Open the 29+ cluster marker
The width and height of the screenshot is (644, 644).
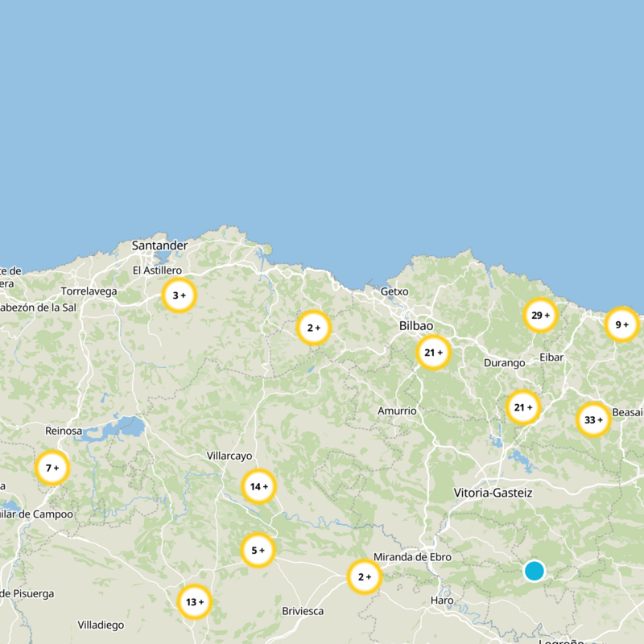(541, 315)
